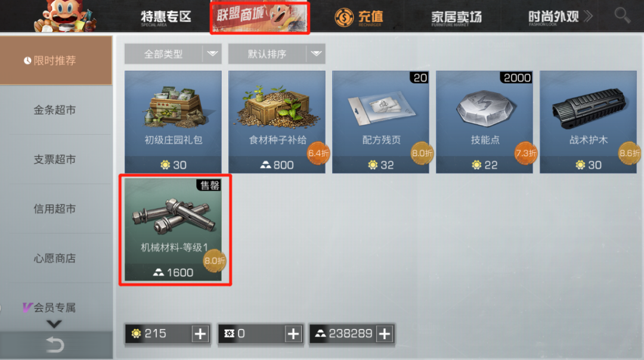Add gold coins with the plus button beside 215

tap(200, 334)
